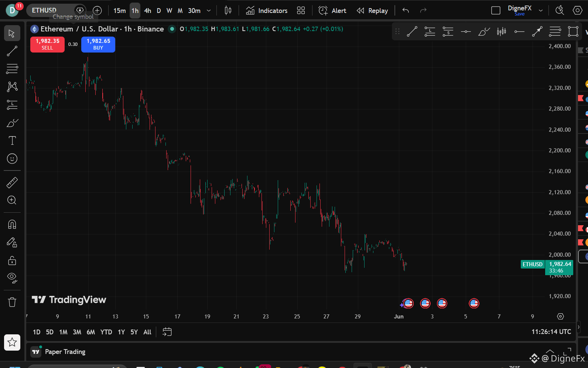Viewport: 588px width, 368px height.
Task: Switch to the 4h timeframe
Action: click(x=148, y=11)
